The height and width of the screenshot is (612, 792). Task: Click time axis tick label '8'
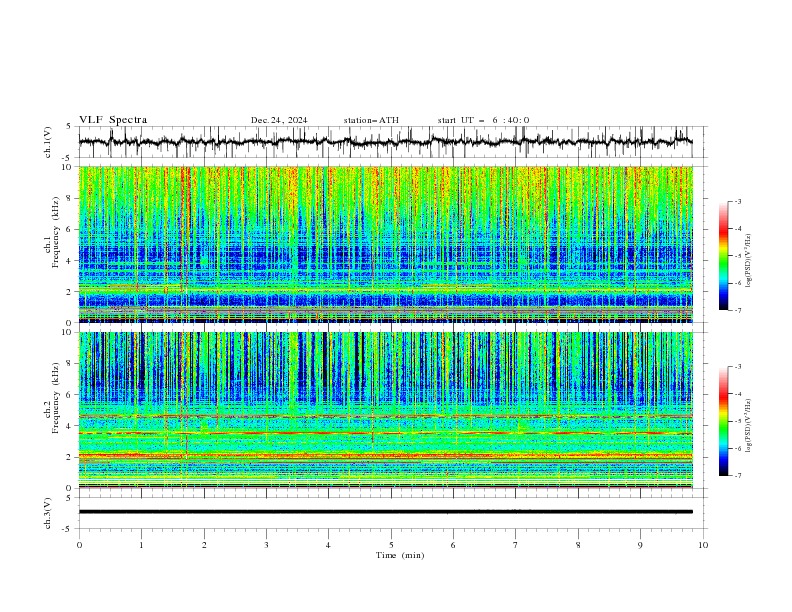[x=578, y=545]
